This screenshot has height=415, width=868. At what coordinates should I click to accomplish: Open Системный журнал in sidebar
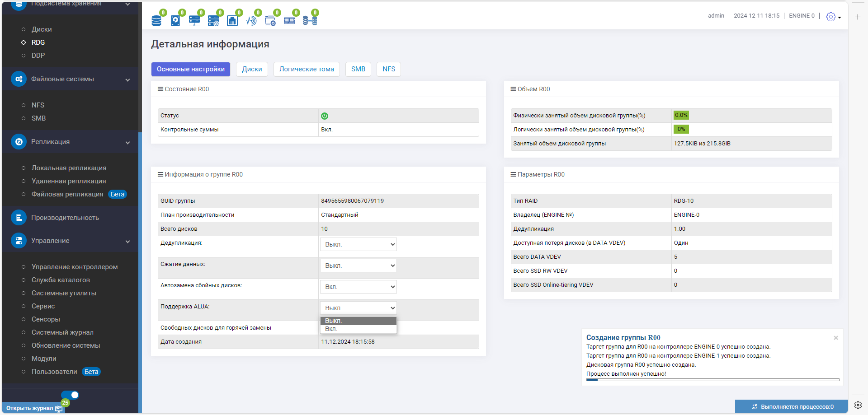click(62, 332)
